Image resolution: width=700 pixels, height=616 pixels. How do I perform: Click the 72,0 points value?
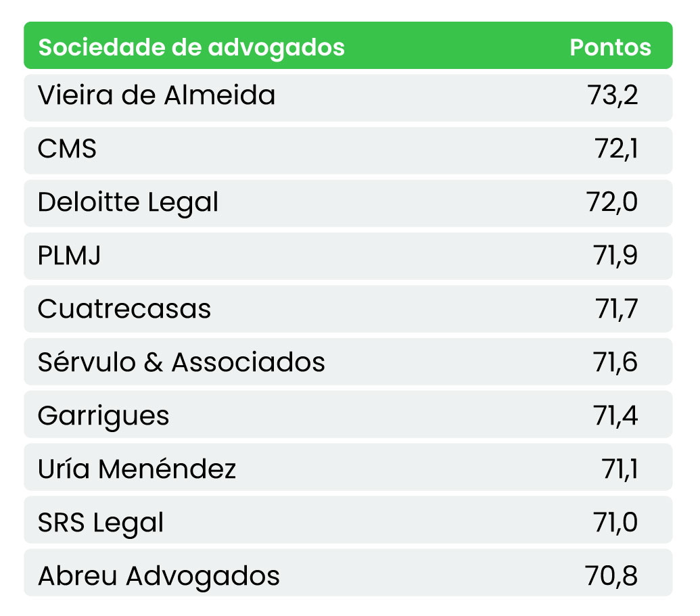coord(612,202)
